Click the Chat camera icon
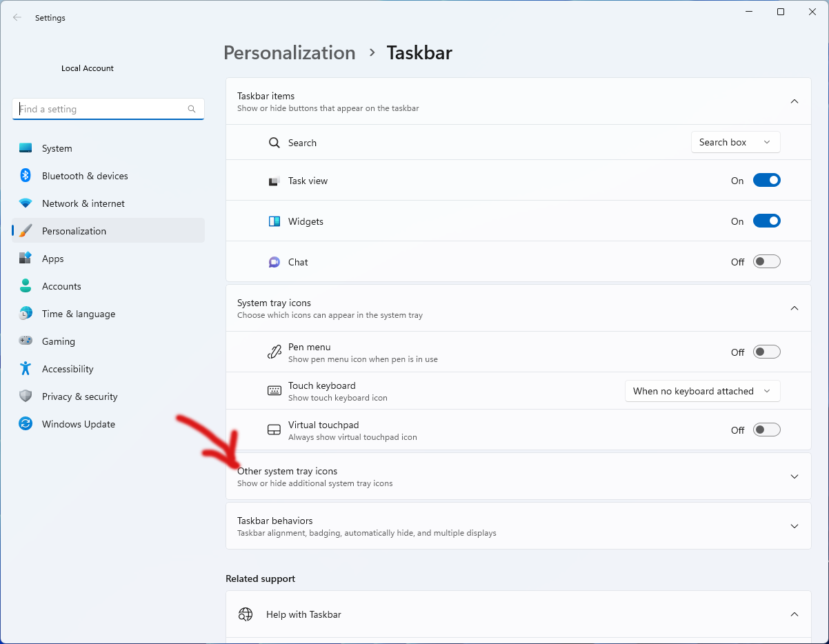The height and width of the screenshot is (644, 829). pyautogui.click(x=274, y=262)
